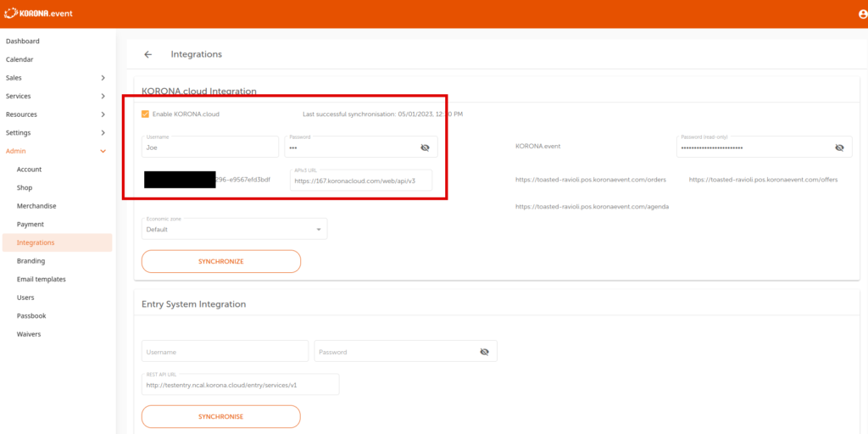The height and width of the screenshot is (434, 868).
Task: Open Merchandise under Admin
Action: pos(36,206)
